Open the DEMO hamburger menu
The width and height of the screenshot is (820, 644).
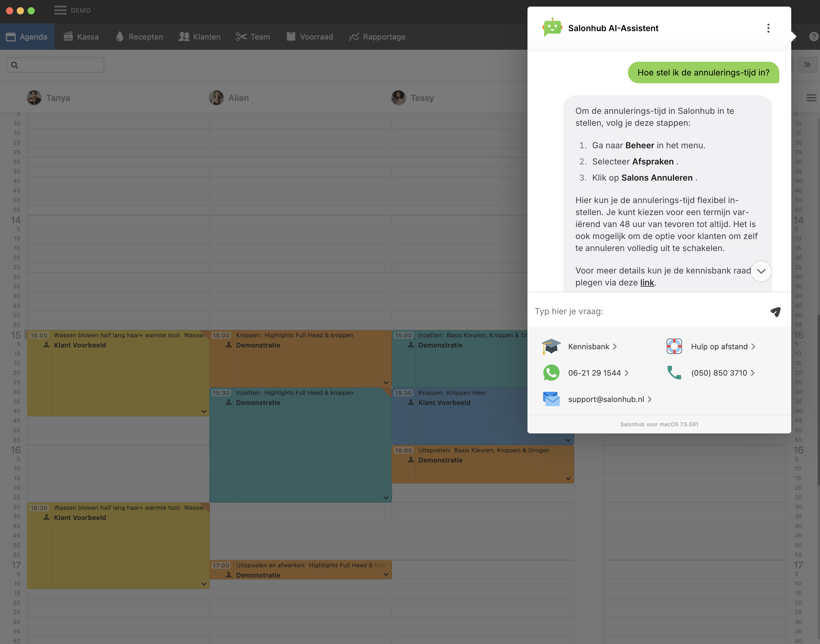(60, 10)
